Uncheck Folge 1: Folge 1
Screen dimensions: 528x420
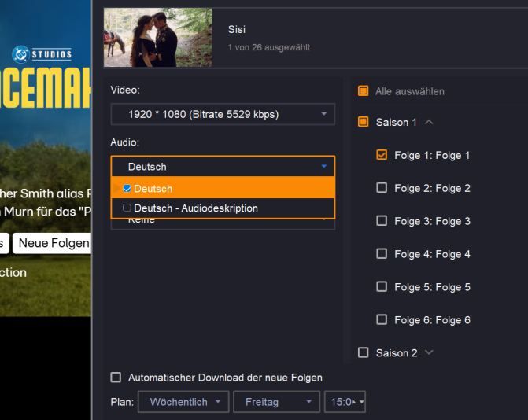[x=382, y=155]
